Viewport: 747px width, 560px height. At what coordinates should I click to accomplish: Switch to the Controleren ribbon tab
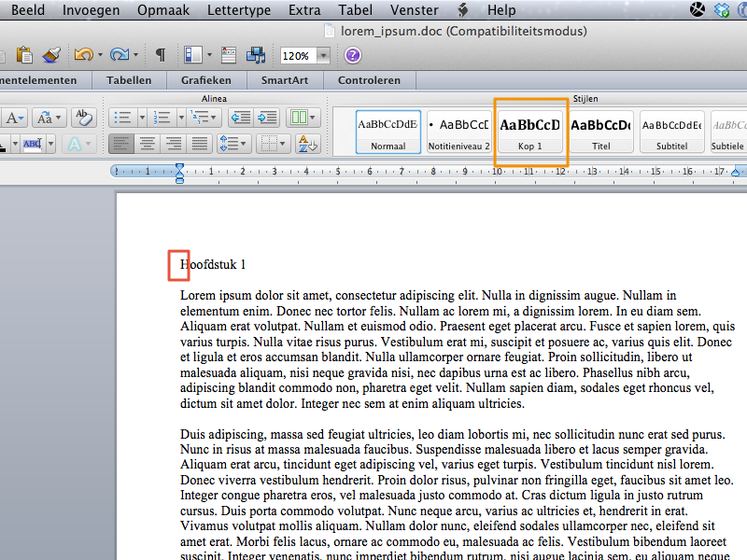[369, 80]
